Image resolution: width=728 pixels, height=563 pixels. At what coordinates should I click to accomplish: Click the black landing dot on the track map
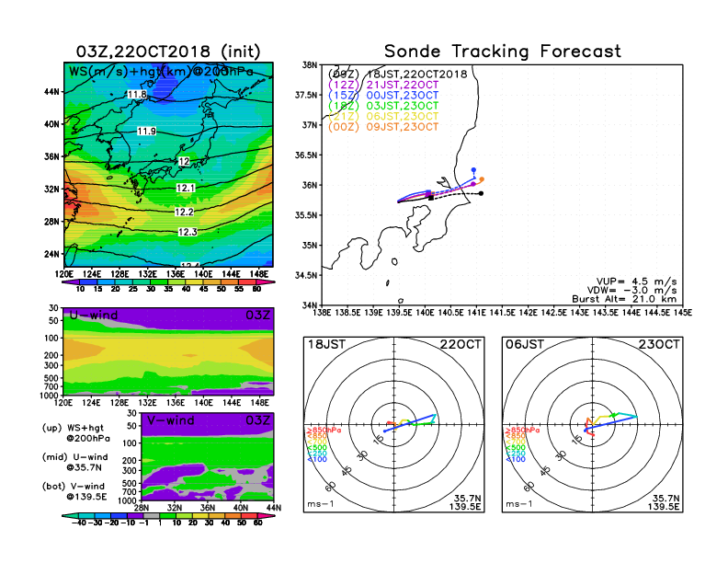[481, 193]
